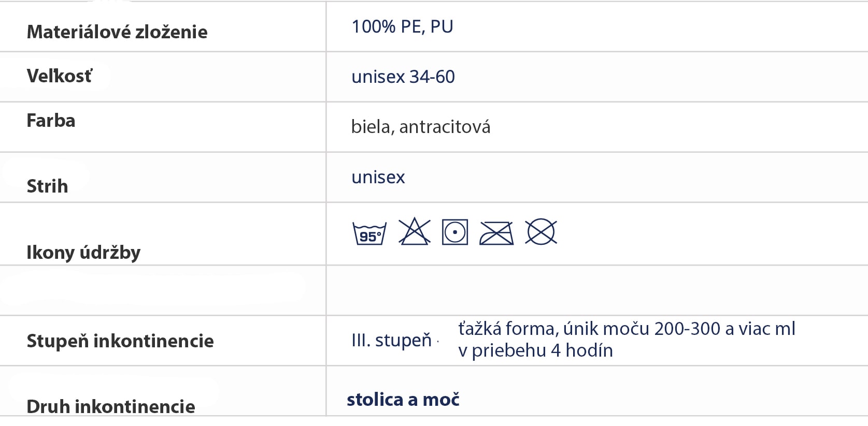Click the bold stolica a moč text

click(x=403, y=400)
